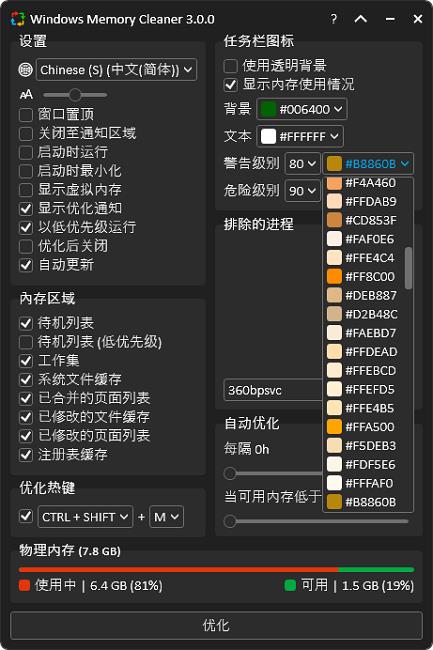
Task: Click the globe language icon
Action: pos(26,70)
